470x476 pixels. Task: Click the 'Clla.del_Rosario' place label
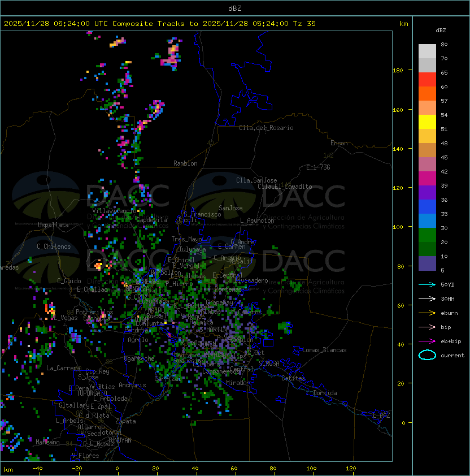(x=266, y=128)
